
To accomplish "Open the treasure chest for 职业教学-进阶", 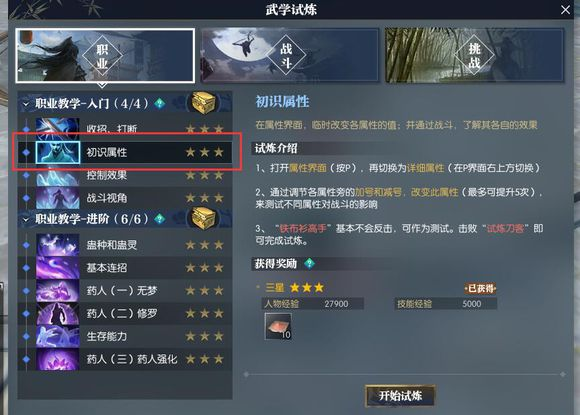I will point(203,218).
